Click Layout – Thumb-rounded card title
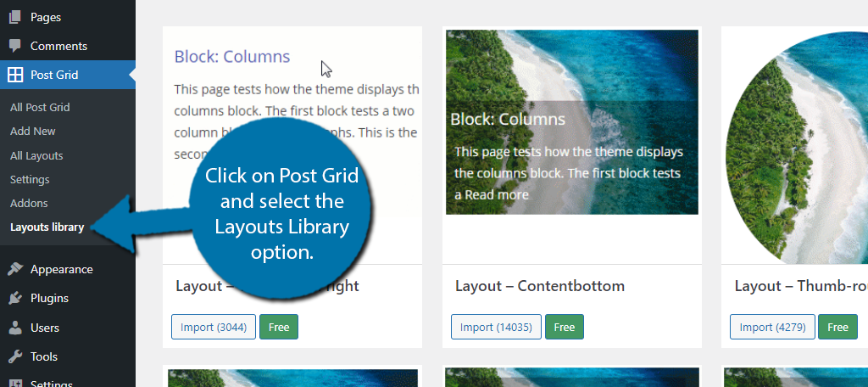The height and width of the screenshot is (387, 868). tap(801, 286)
